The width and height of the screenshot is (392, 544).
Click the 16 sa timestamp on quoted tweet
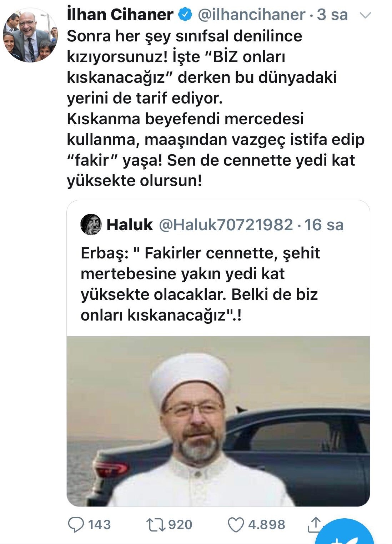(324, 225)
